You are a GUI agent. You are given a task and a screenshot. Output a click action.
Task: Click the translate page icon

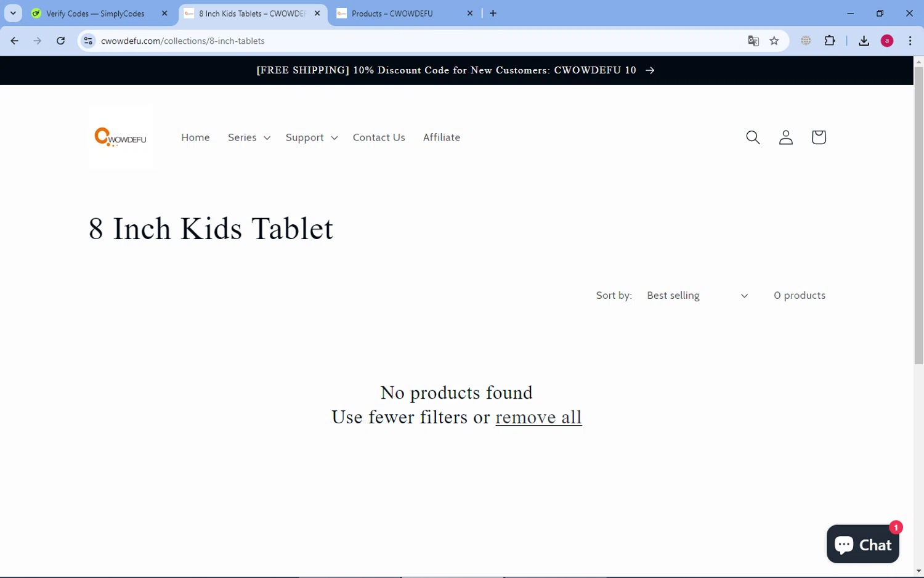(x=753, y=41)
